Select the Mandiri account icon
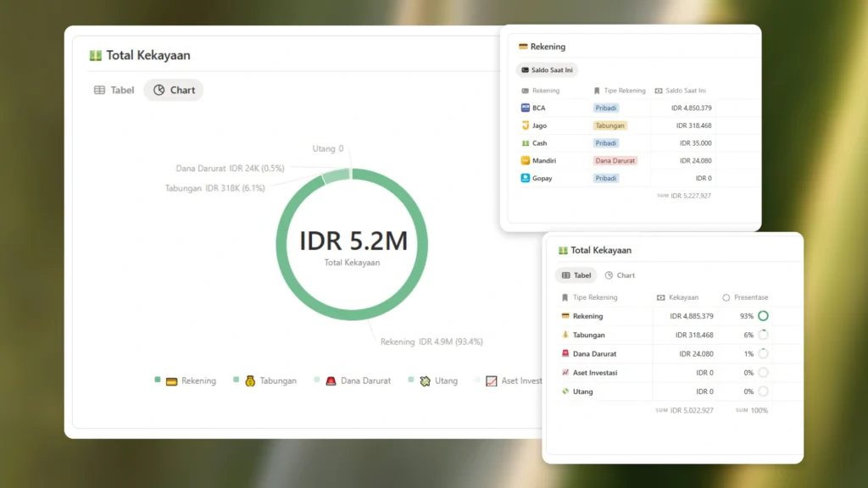Screen dimensions: 868x488 click(x=525, y=160)
